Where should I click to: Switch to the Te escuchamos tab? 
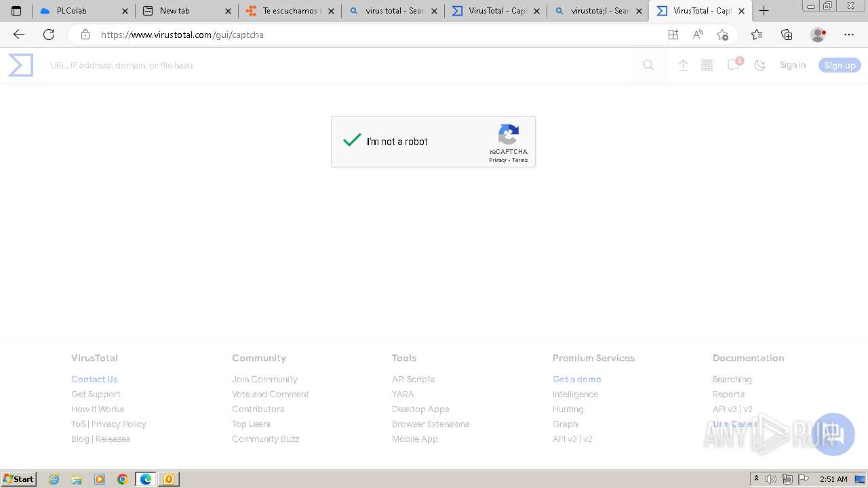(290, 11)
